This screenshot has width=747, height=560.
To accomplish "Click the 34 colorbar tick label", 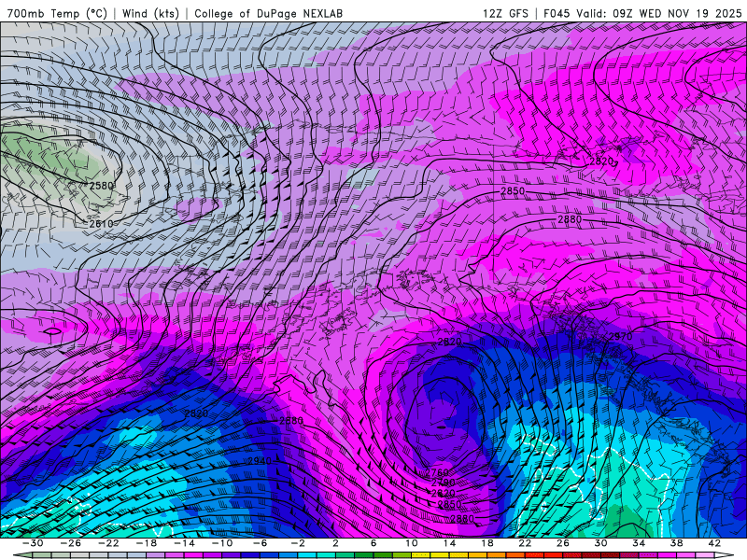I will [x=639, y=543].
